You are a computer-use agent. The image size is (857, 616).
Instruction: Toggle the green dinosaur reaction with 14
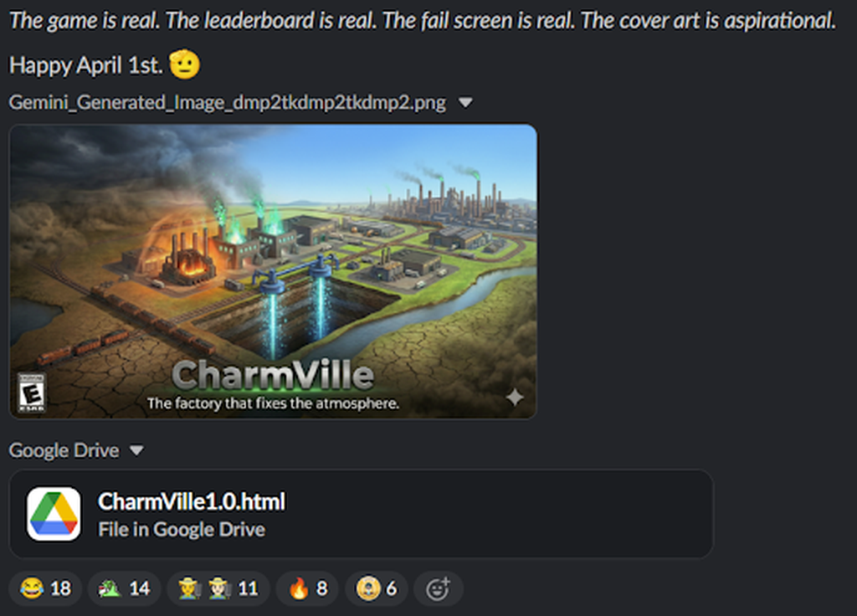tap(124, 588)
